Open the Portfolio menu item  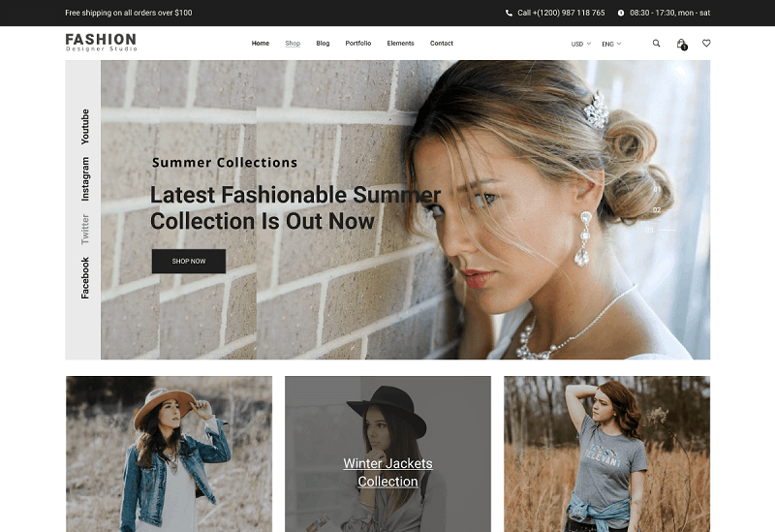click(x=357, y=43)
